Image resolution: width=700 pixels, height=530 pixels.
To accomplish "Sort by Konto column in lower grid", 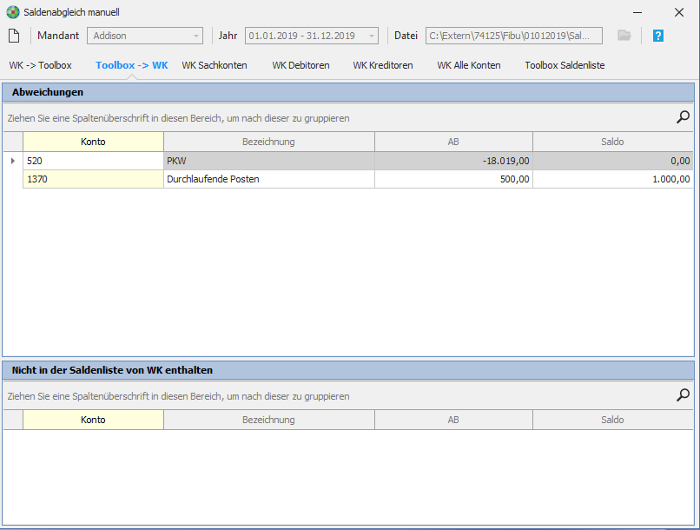I will (93, 420).
